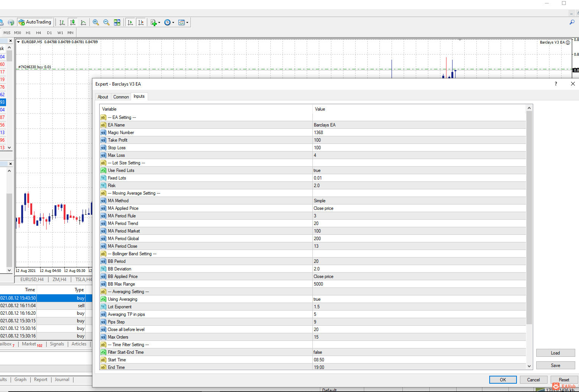Select the W1 timeframe
The image size is (579, 392).
[x=60, y=33]
